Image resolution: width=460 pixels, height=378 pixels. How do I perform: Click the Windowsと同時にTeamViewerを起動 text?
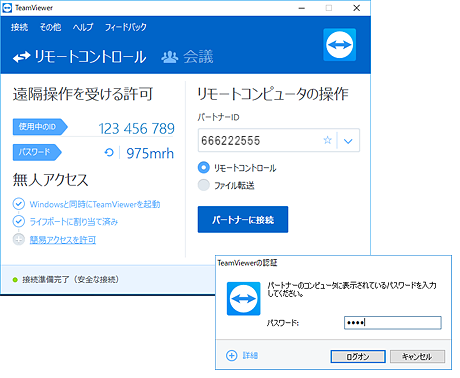pos(95,204)
